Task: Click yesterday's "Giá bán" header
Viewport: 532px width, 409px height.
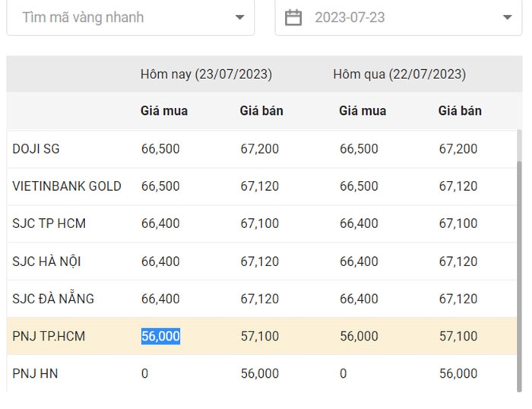Action: pyautogui.click(x=460, y=111)
